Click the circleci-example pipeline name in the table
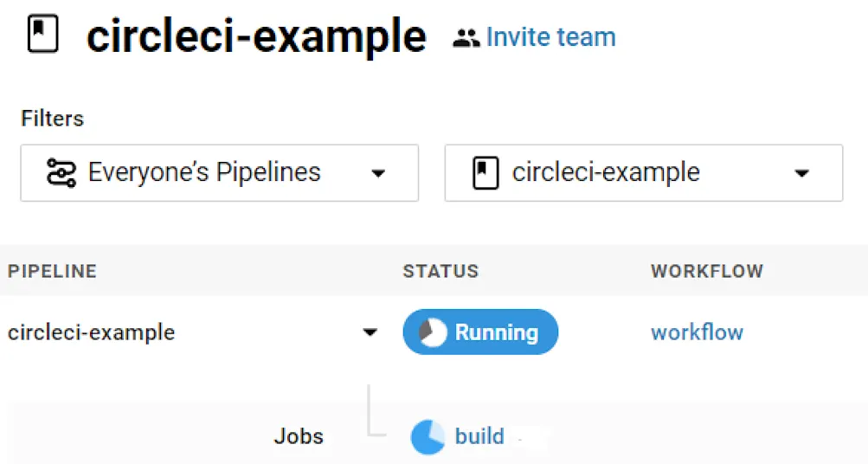This screenshot has height=464, width=868. click(91, 332)
